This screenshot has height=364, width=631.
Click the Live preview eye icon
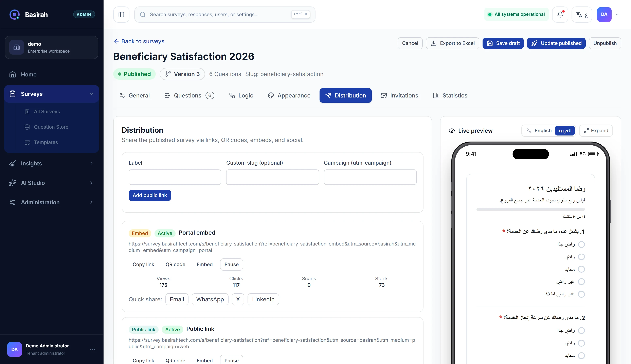[x=452, y=131]
